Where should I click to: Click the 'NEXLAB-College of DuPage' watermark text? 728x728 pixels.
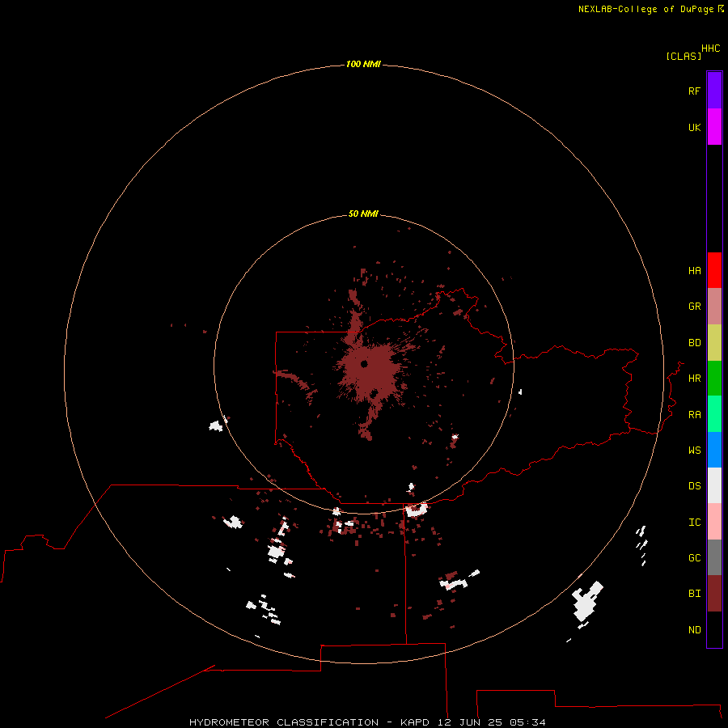click(x=645, y=9)
